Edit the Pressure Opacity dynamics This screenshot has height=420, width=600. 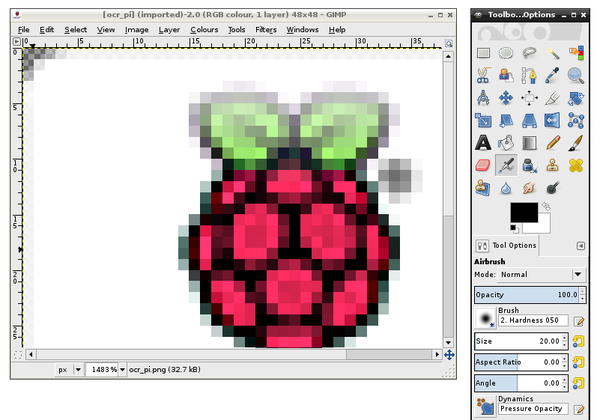(579, 410)
